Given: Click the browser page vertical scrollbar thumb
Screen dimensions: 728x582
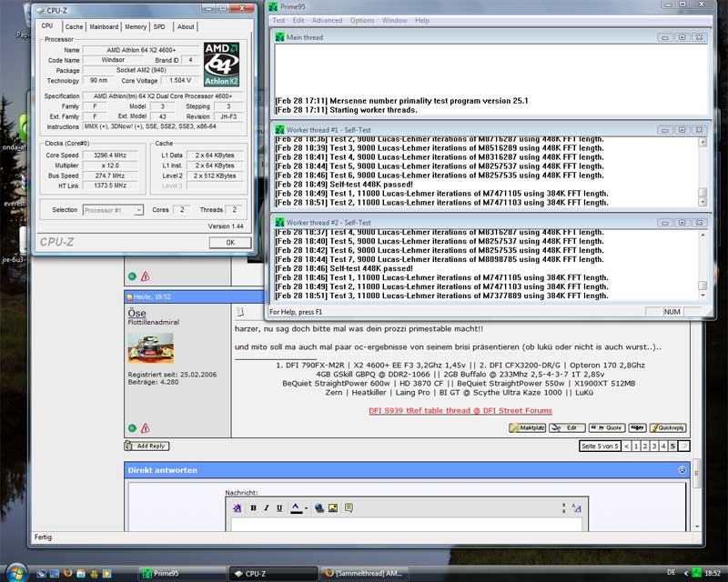Looking at the screenshot, I should (x=696, y=474).
